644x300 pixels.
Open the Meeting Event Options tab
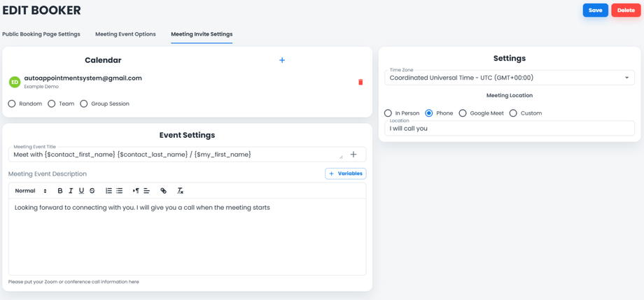point(125,34)
